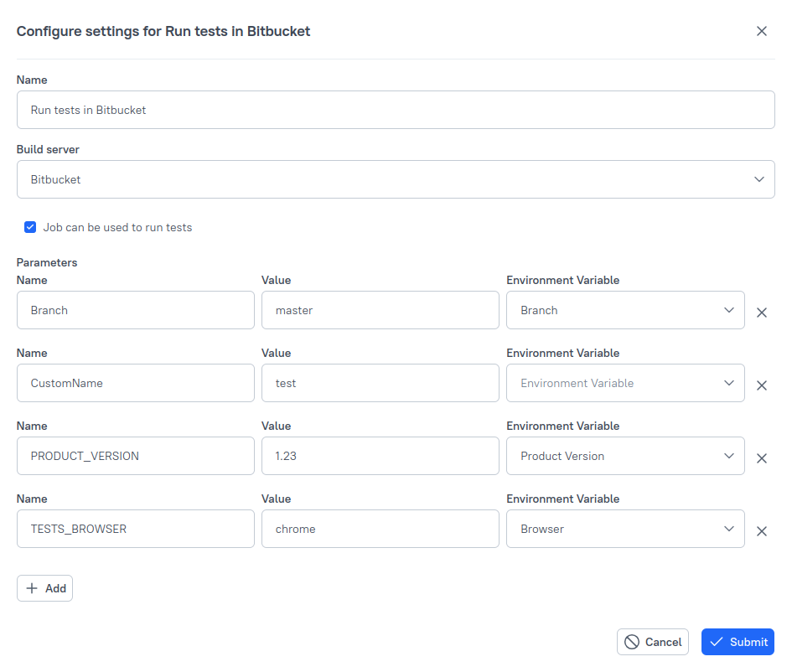Click the Submit button

738,642
